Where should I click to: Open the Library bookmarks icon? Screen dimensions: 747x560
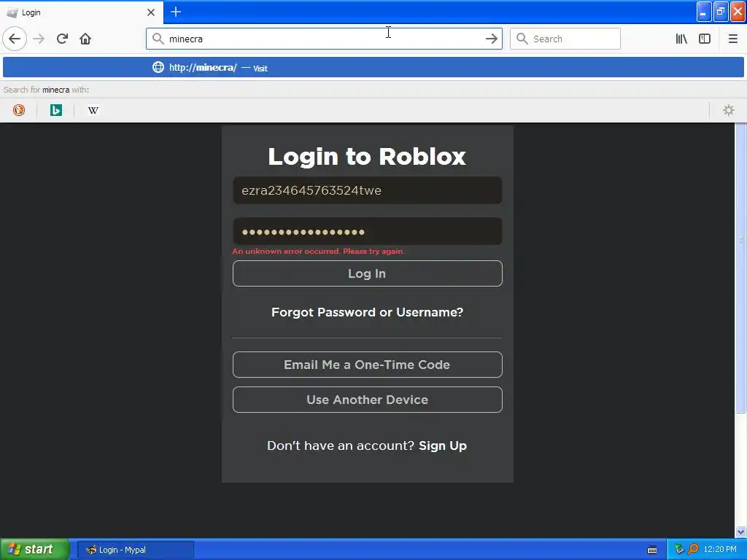click(681, 39)
